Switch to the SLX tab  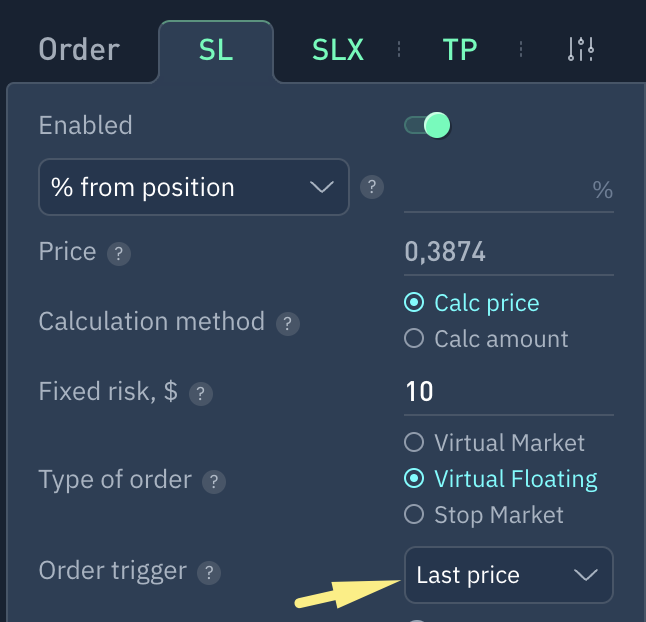tap(338, 49)
